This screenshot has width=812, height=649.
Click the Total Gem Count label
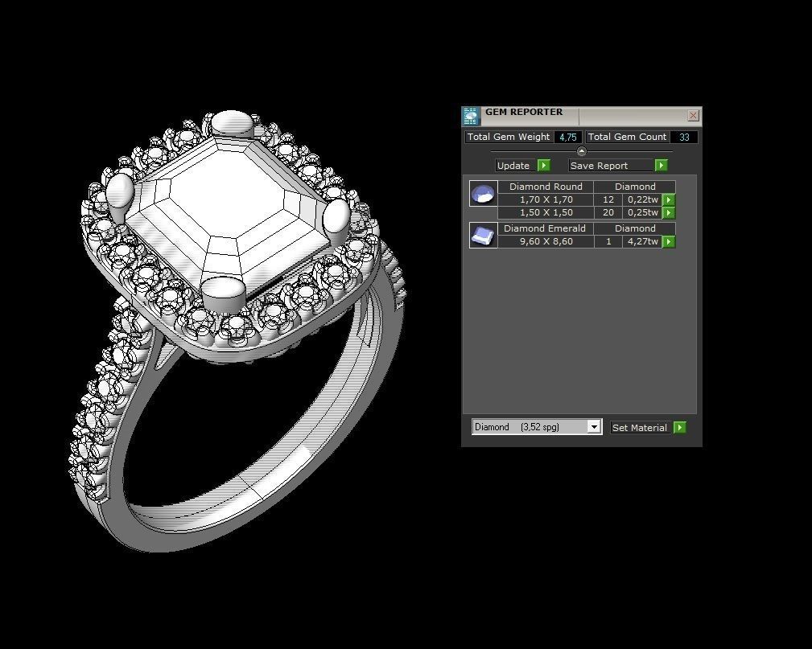(627, 138)
